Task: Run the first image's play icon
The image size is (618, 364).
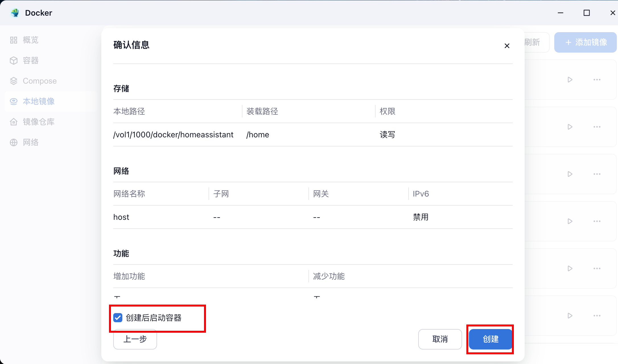Action: [x=570, y=80]
